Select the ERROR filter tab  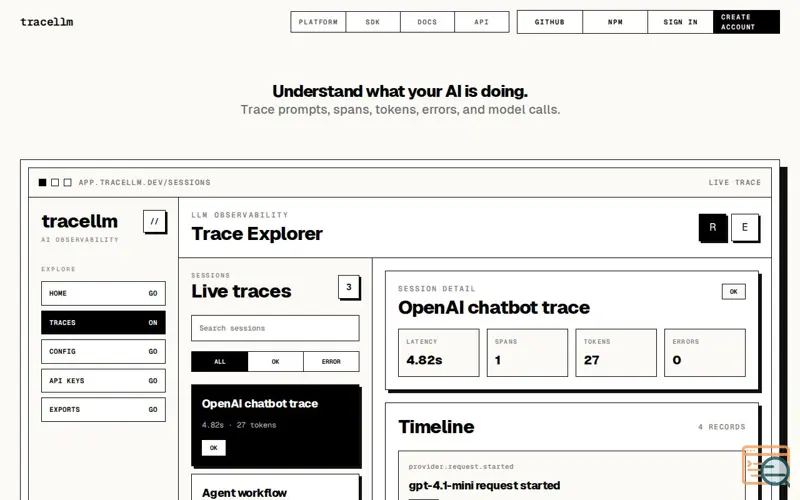[x=331, y=361]
